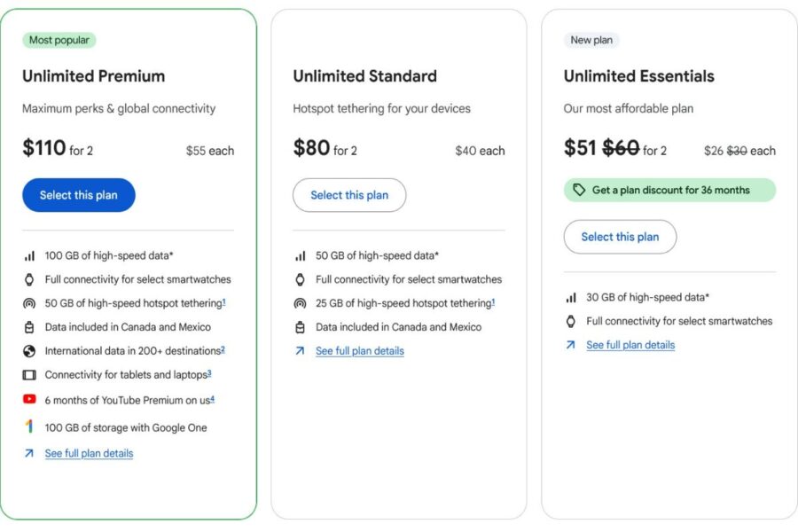The image size is (798, 532).
Task: Click the Google One storage icon
Action: [x=29, y=426]
